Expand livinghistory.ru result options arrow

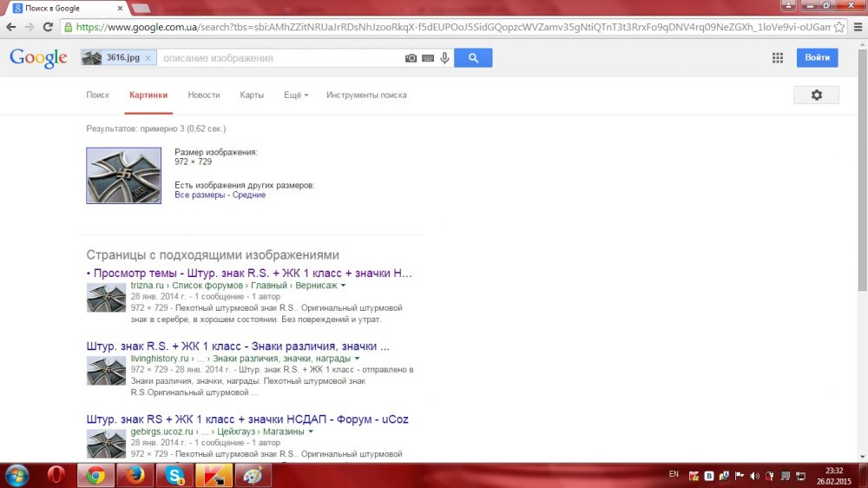357,359
